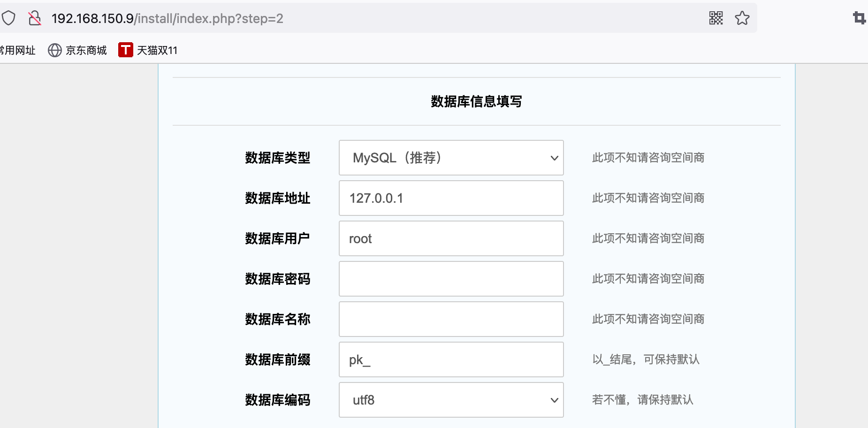Focus the empty 数据库名称 input field
868x428 pixels.
451,319
